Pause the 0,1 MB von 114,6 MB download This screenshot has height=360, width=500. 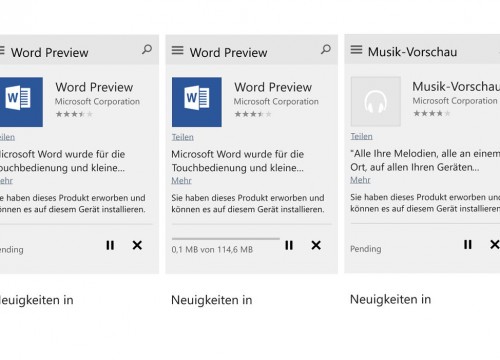click(289, 245)
